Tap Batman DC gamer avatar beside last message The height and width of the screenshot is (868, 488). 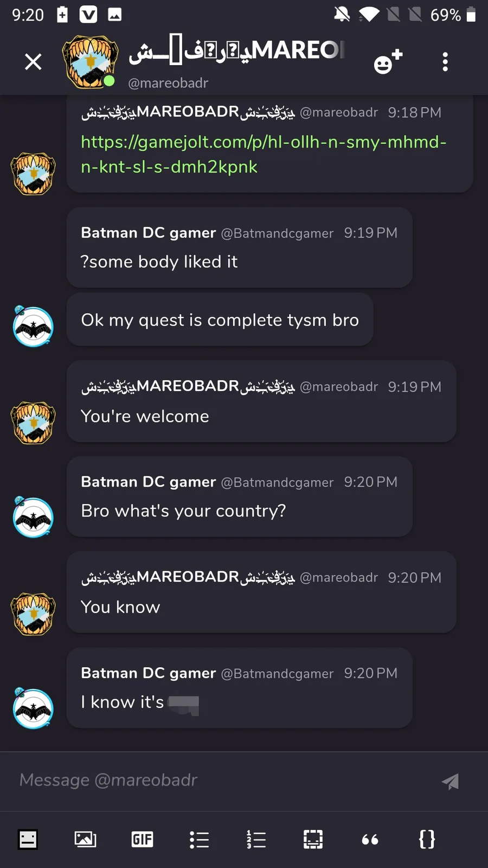pos(33,707)
